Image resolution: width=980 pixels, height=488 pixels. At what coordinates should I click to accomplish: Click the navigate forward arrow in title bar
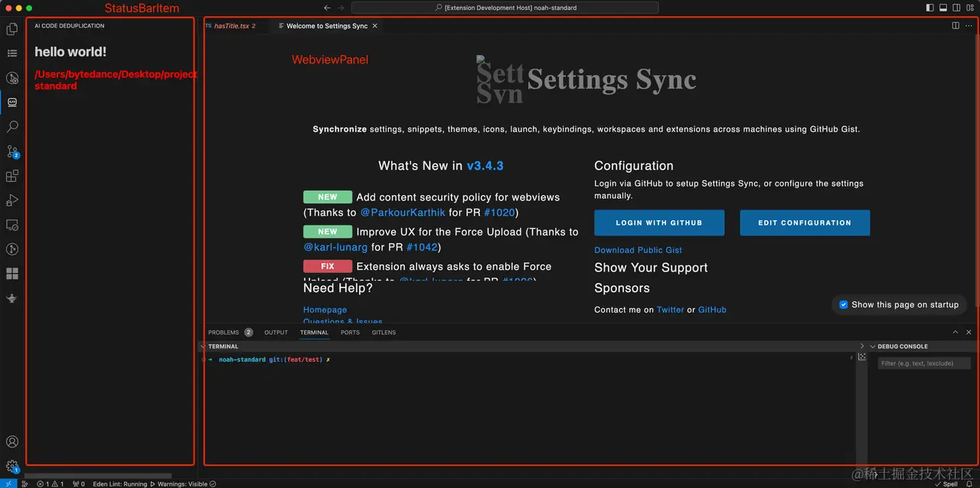tap(341, 8)
